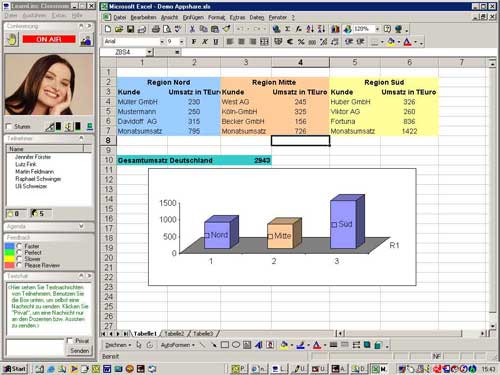Click the AutoSum sigma icon
This screenshot has width=500, height=375.
[287, 29]
